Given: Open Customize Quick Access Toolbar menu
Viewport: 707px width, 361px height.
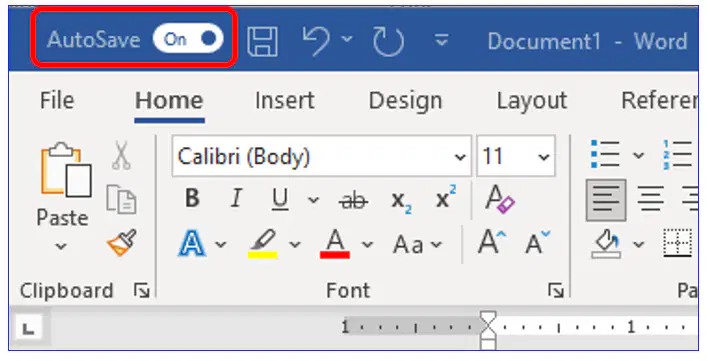Looking at the screenshot, I should pyautogui.click(x=442, y=41).
